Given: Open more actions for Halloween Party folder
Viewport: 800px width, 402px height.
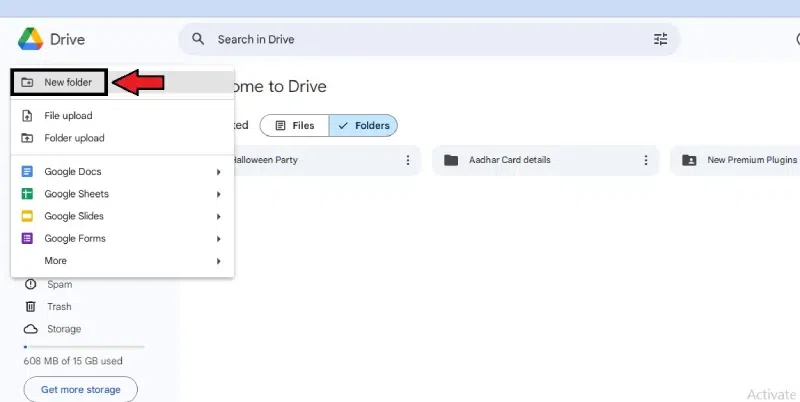Looking at the screenshot, I should [408, 160].
